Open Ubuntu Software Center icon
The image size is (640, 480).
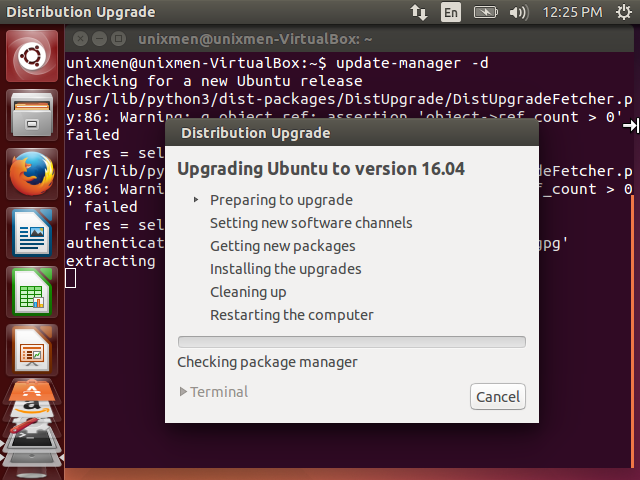click(x=32, y=391)
